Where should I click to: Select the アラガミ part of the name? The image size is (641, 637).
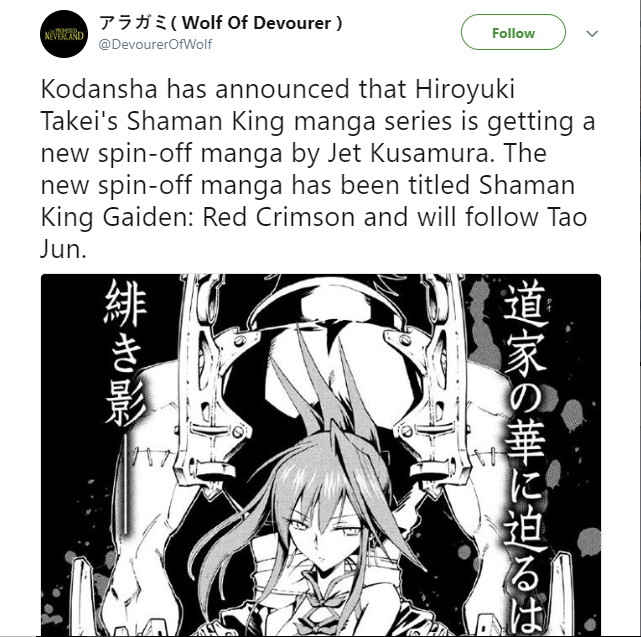coord(133,23)
